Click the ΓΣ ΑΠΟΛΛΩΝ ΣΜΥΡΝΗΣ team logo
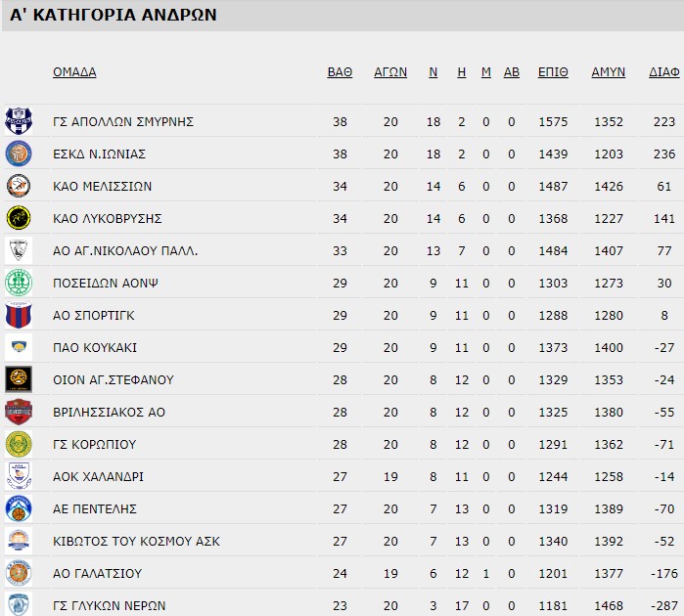684x616 pixels. tap(19, 121)
